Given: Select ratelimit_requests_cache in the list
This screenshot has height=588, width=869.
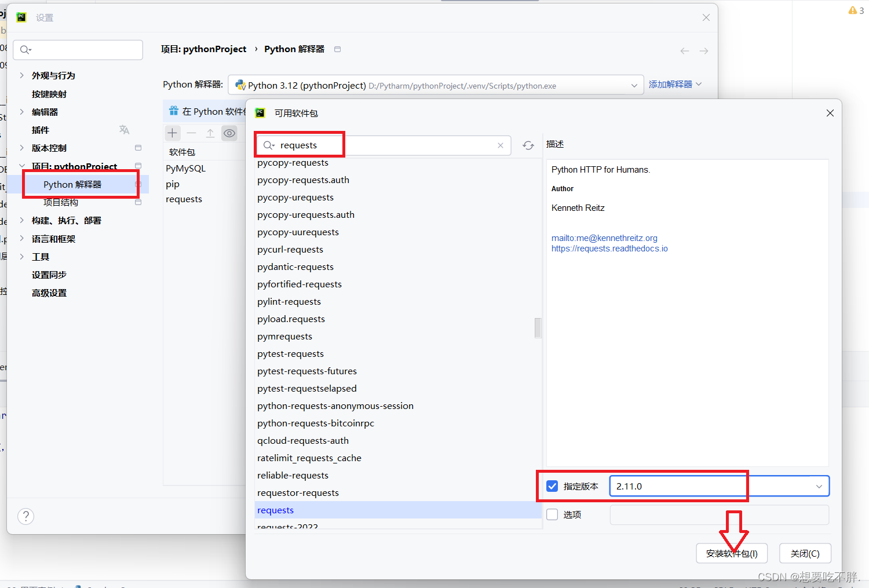Looking at the screenshot, I should (399, 458).
